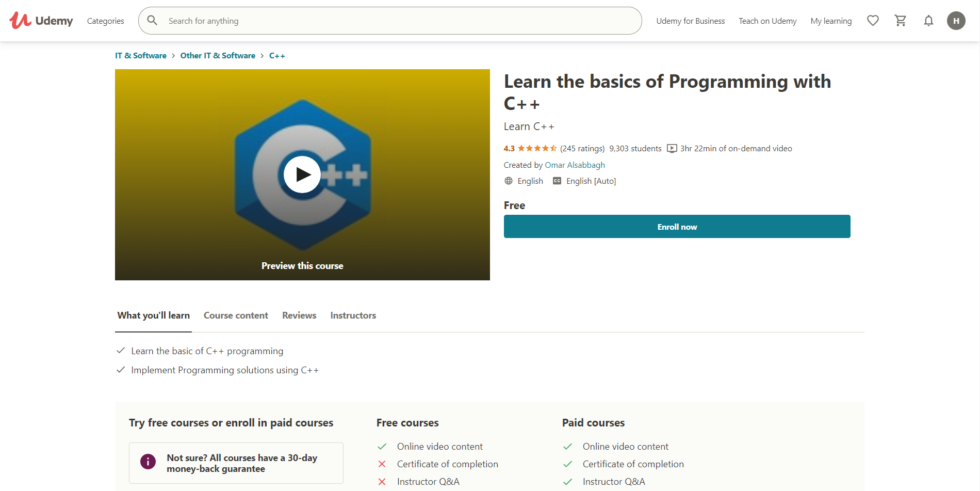Click the Free courses Instructor Q&A X icon

tap(382, 482)
